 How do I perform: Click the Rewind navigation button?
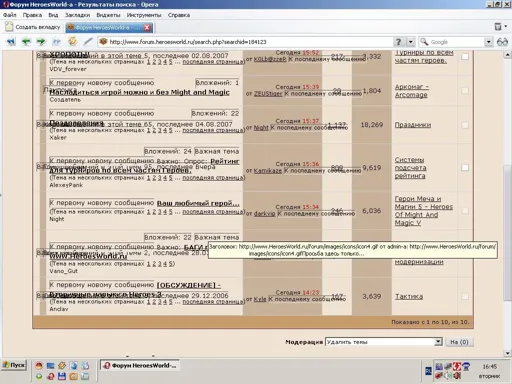pyautogui.click(x=11, y=42)
